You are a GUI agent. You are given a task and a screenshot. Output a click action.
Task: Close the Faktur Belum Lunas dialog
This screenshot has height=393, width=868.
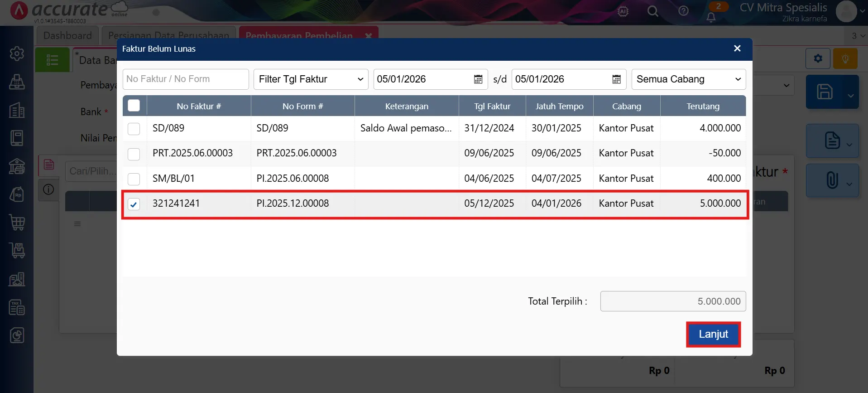[737, 49]
